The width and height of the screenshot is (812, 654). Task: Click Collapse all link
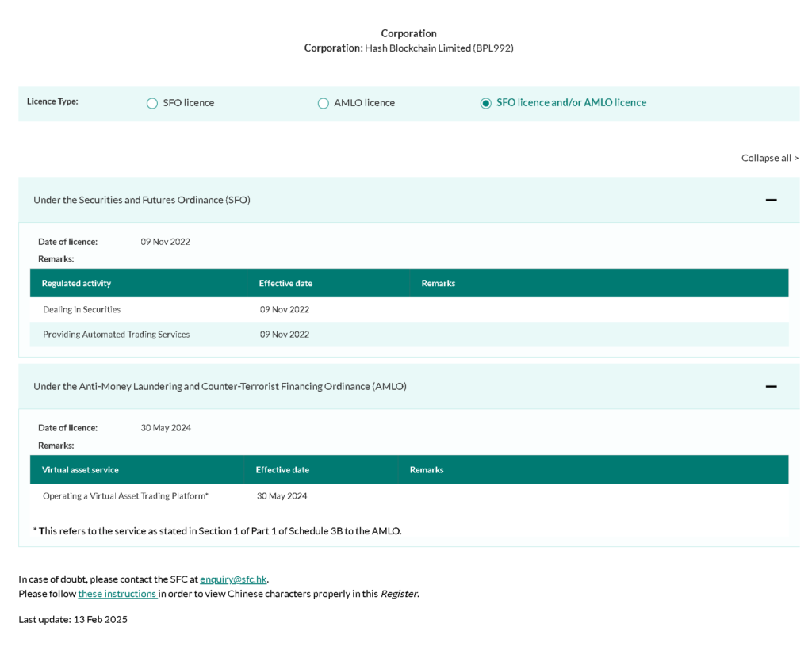tap(769, 158)
